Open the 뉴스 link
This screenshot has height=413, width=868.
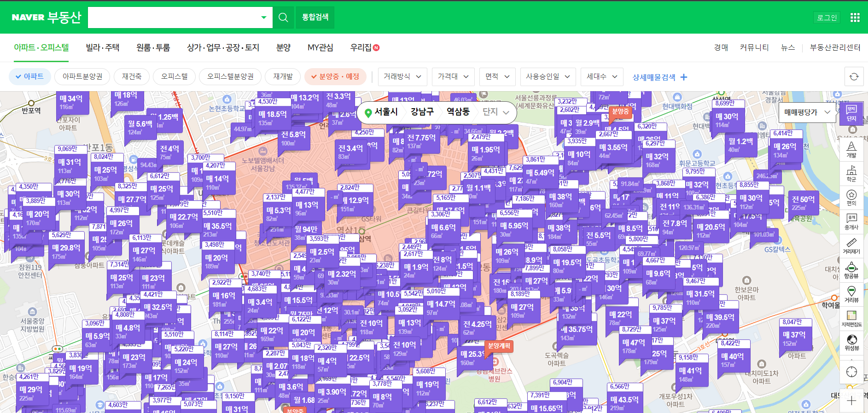(x=788, y=47)
